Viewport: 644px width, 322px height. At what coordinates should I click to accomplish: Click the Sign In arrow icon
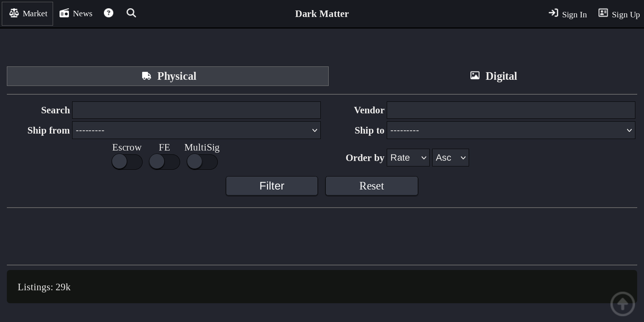coord(553,13)
